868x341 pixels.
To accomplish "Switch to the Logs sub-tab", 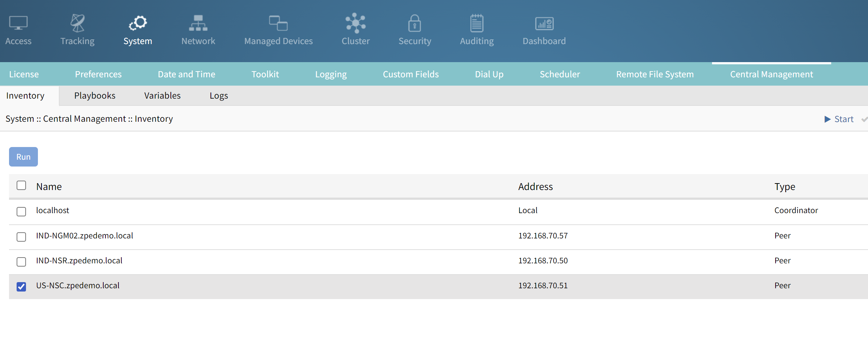I will pos(219,96).
